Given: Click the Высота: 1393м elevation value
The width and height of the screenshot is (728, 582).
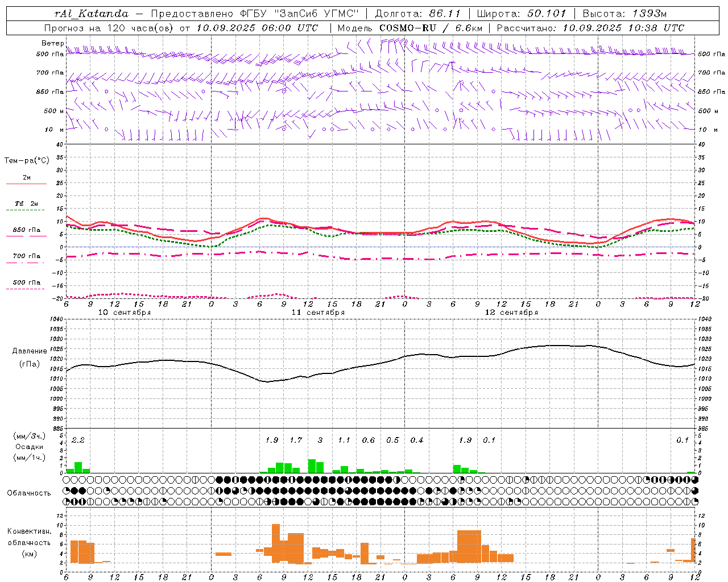Looking at the screenshot, I should pos(625,14).
